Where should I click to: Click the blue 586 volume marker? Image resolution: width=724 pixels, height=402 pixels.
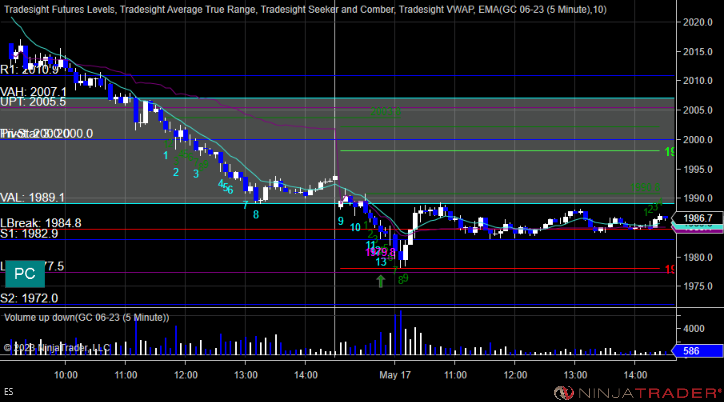[x=697, y=351]
